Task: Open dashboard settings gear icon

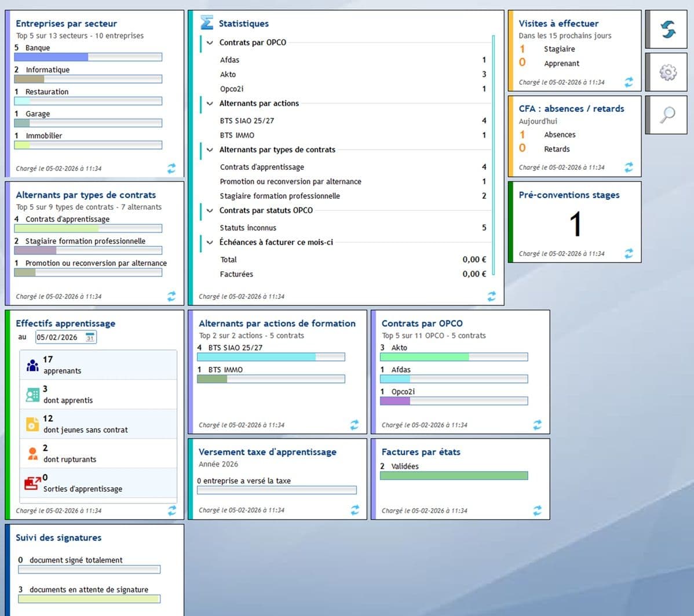Action: tap(668, 72)
